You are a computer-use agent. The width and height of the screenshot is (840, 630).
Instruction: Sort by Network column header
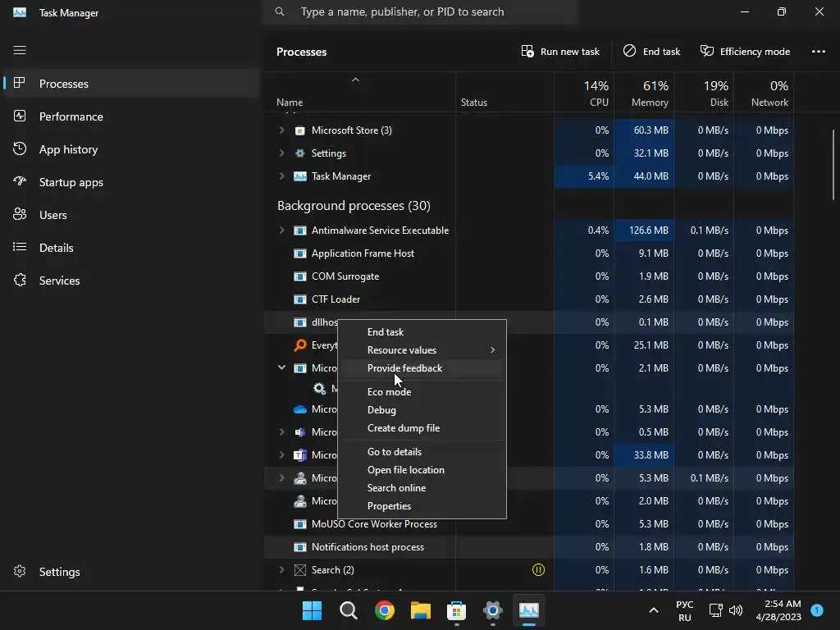[764, 93]
